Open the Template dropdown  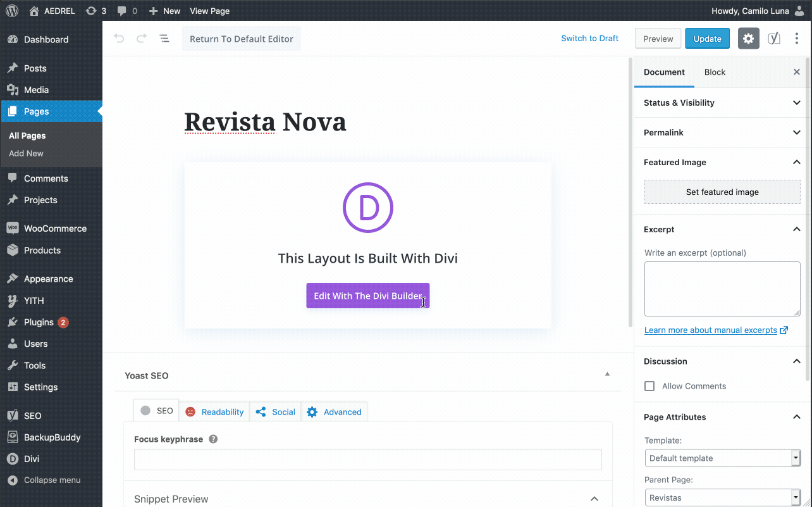coord(722,458)
